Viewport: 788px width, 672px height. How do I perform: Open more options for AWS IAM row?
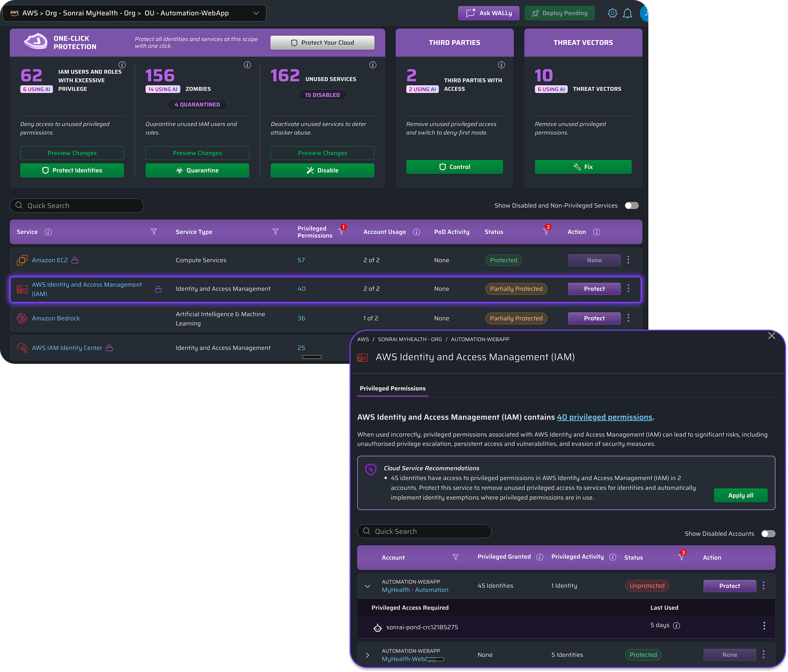click(628, 289)
